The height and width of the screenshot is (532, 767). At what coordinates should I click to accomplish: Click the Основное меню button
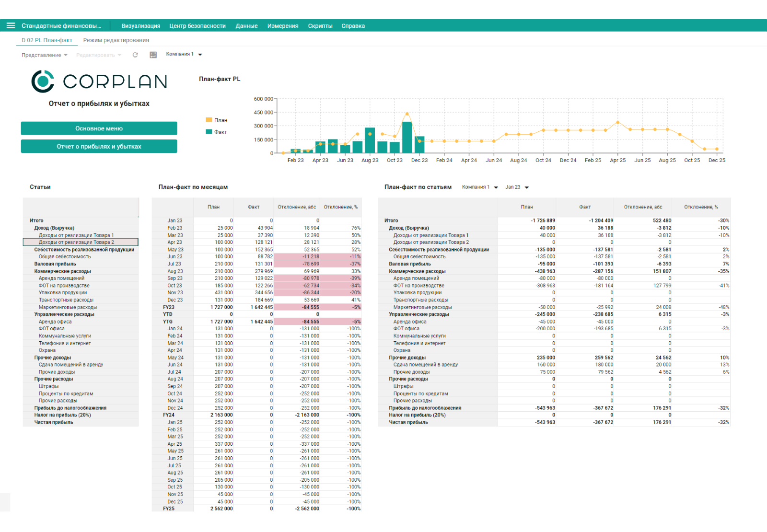click(x=99, y=128)
